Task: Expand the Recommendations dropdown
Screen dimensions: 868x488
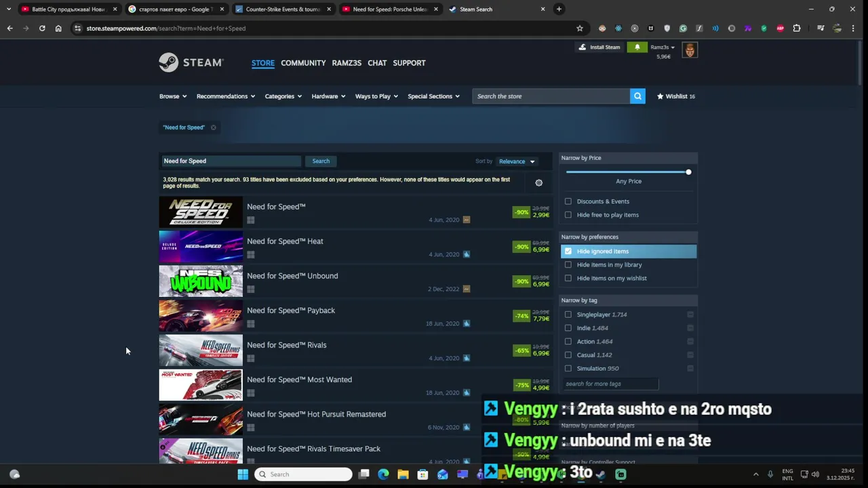Action: click(x=226, y=96)
